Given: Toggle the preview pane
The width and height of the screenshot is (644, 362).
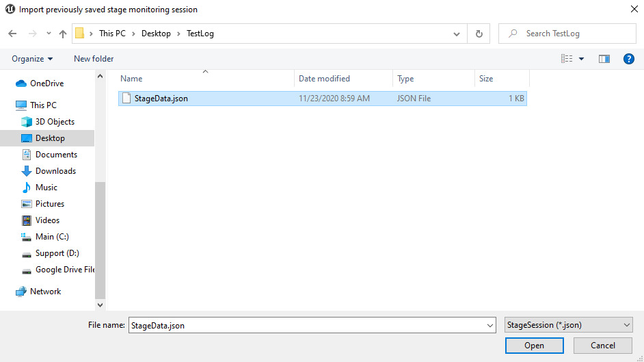Looking at the screenshot, I should (x=604, y=59).
